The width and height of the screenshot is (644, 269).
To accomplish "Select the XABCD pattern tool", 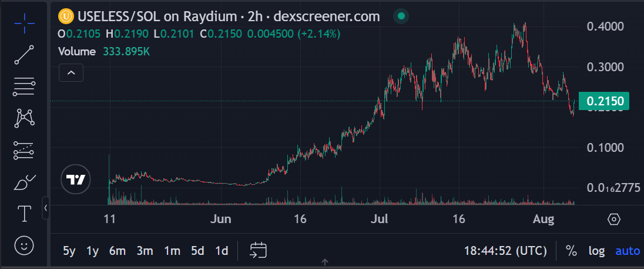I will tap(24, 118).
